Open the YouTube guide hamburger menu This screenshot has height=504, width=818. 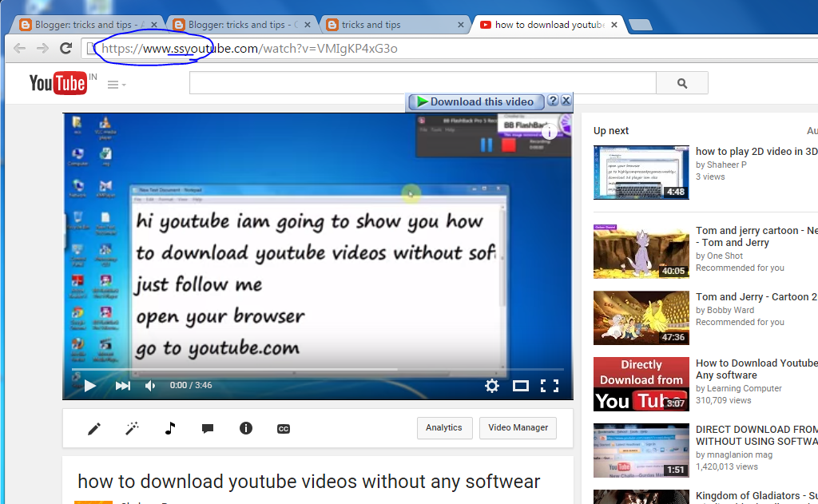112,83
